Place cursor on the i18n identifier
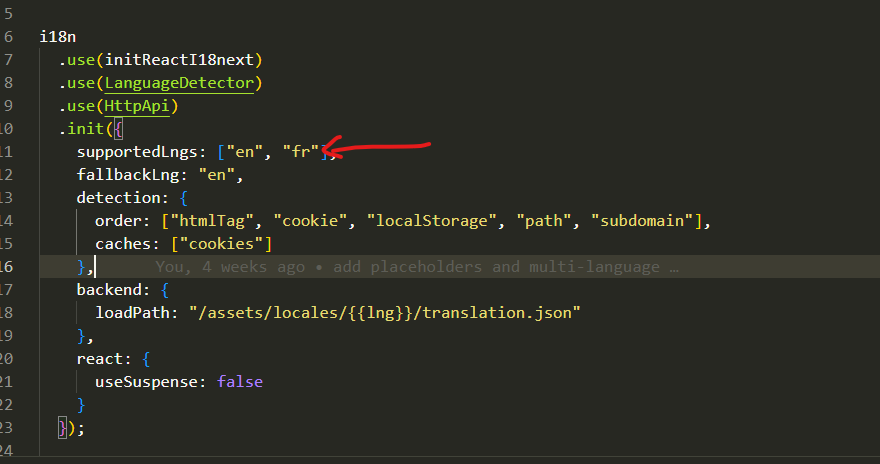 (x=58, y=37)
